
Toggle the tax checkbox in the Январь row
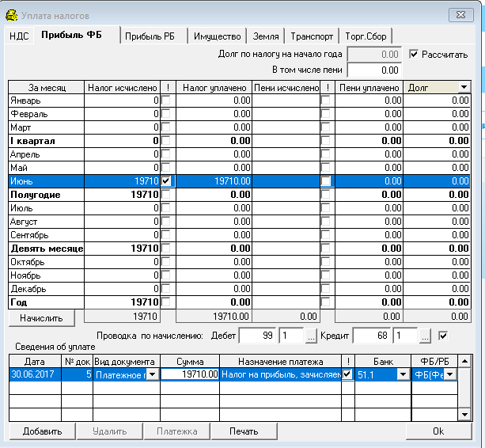166,101
